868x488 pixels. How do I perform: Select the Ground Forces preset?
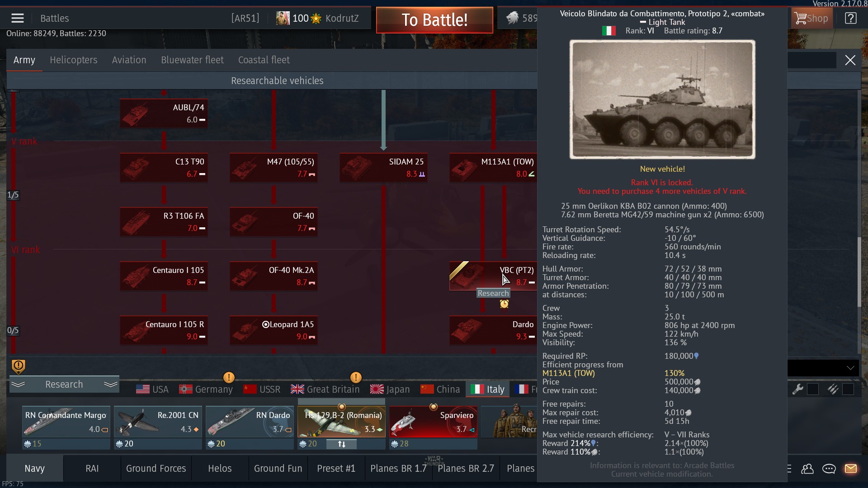click(156, 469)
